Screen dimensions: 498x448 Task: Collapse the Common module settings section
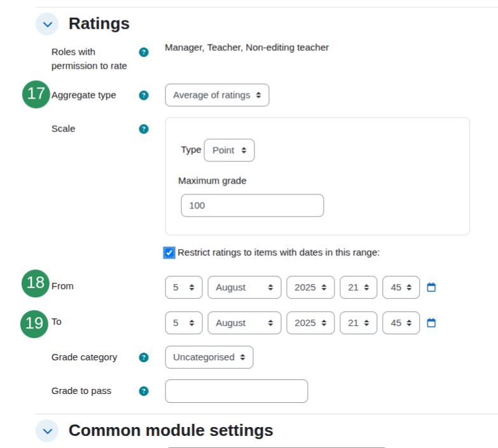click(47, 431)
